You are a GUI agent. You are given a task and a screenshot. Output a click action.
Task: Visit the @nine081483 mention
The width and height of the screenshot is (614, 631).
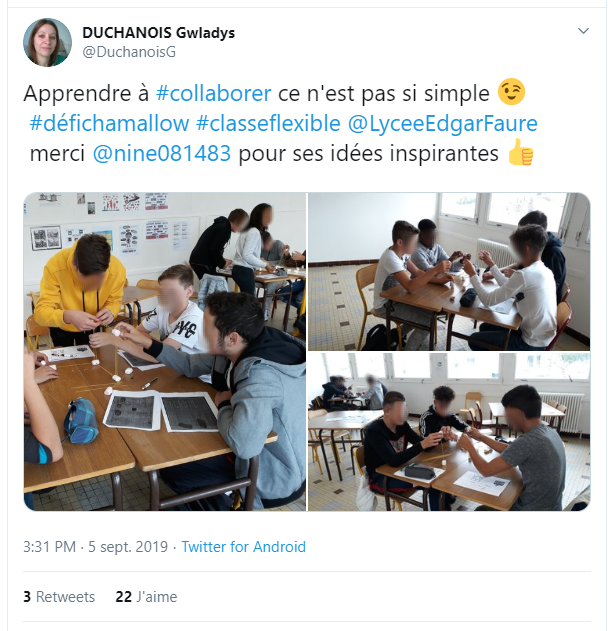pyautogui.click(x=162, y=153)
